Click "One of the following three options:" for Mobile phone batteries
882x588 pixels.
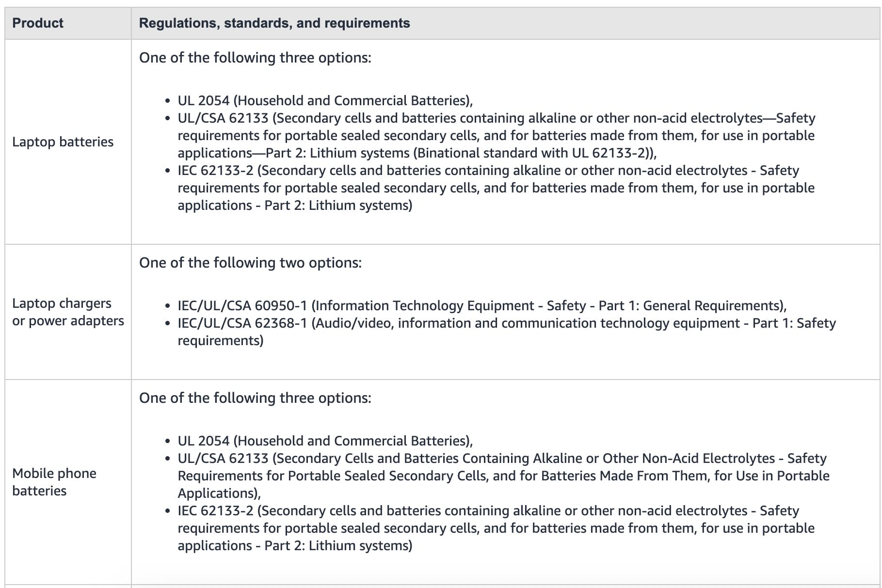pos(255,398)
